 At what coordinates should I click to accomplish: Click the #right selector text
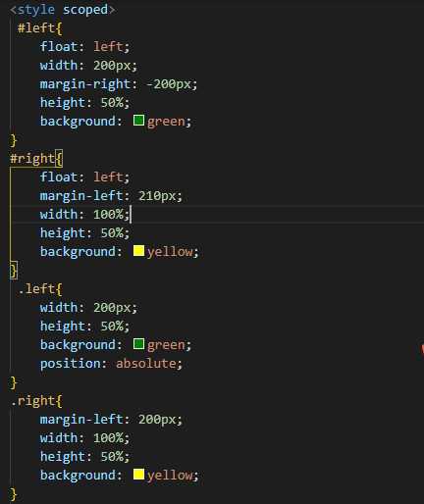coord(32,159)
